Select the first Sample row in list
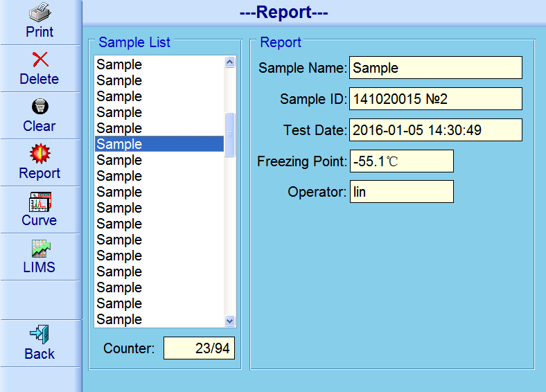 tap(159, 64)
